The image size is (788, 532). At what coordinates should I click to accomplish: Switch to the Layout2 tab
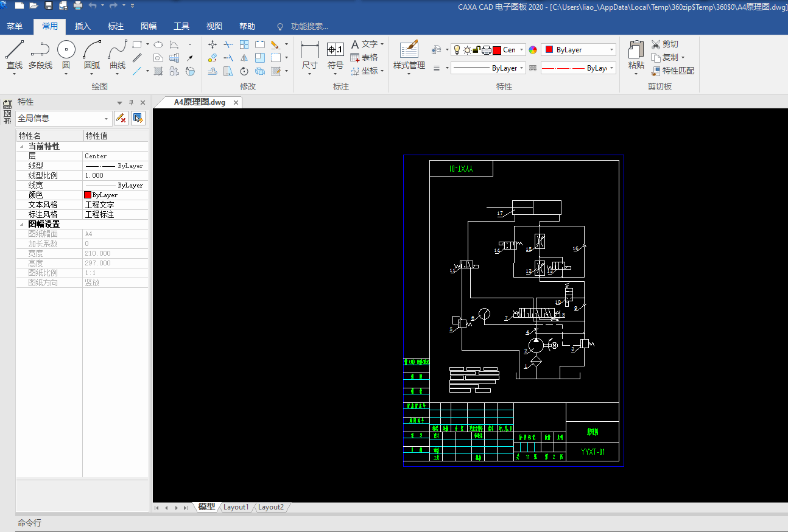pos(270,507)
